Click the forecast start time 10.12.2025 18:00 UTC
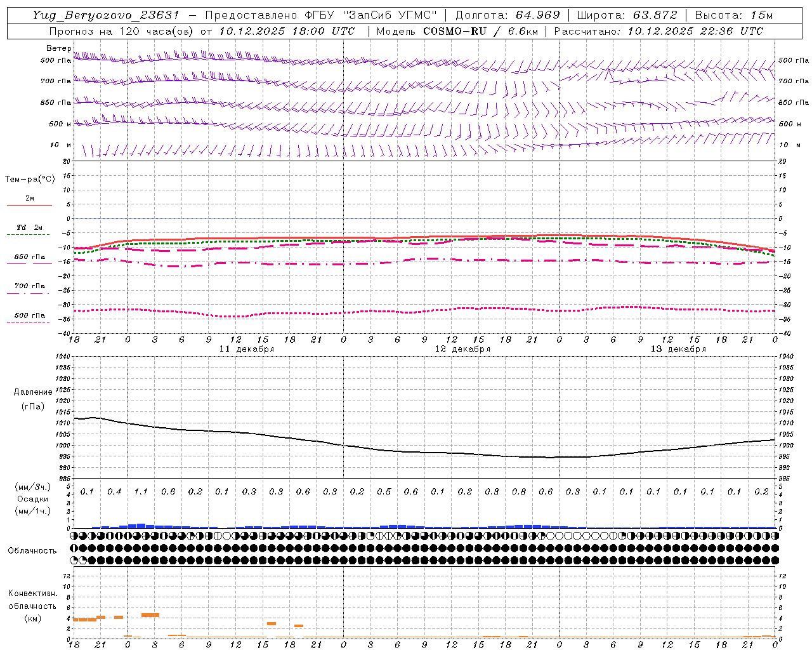Screen dimensions: 812x650 point(287,31)
